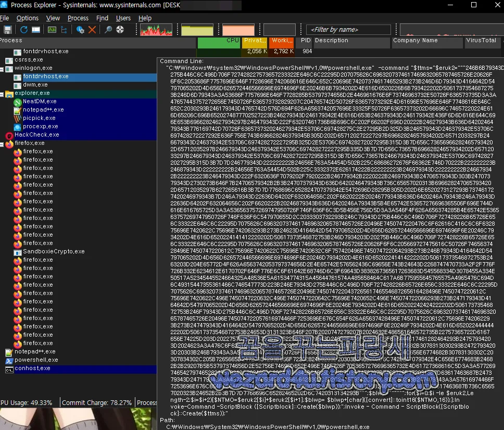Show properties of the selected process
Image resolution: width=504 pixels, height=430 pixels.
click(x=81, y=29)
